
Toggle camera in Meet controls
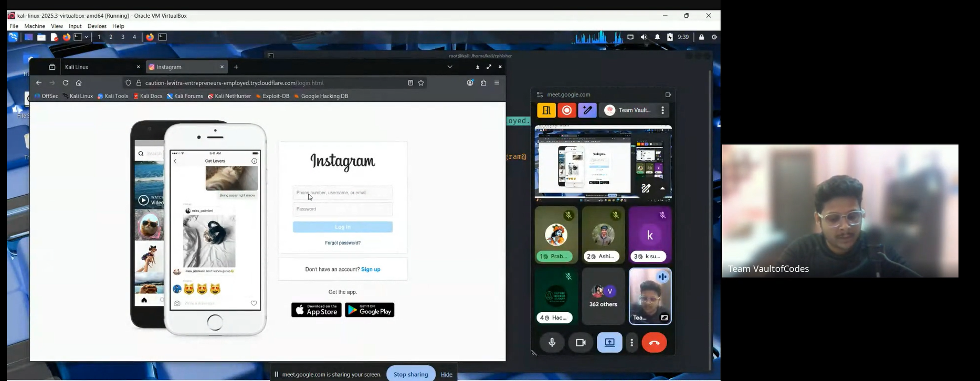click(581, 343)
